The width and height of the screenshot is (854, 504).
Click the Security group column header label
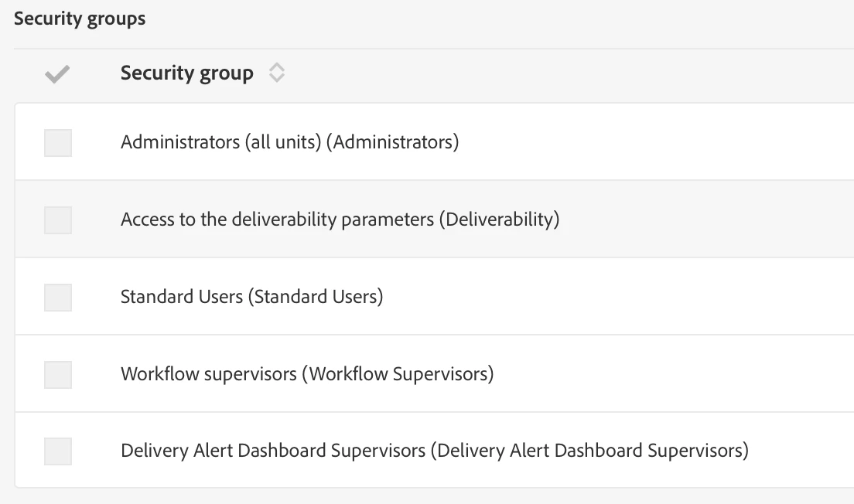(x=187, y=73)
